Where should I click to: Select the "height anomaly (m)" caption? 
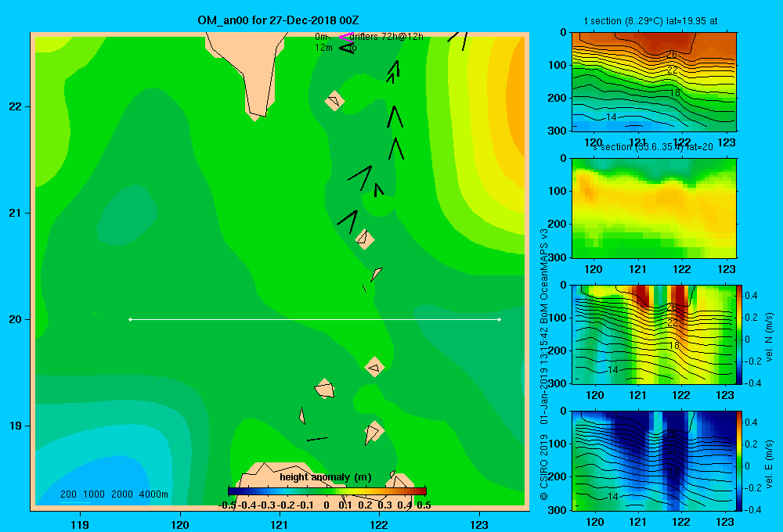point(326,477)
